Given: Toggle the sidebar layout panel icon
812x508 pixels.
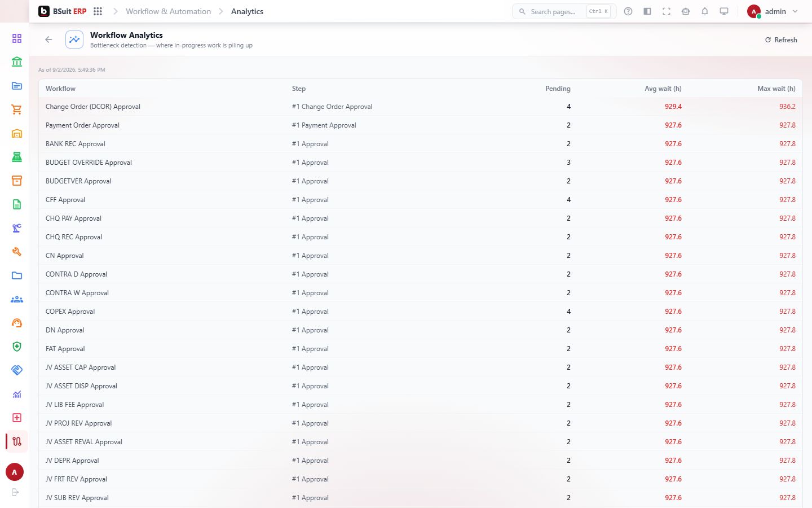Looking at the screenshot, I should tap(647, 11).
